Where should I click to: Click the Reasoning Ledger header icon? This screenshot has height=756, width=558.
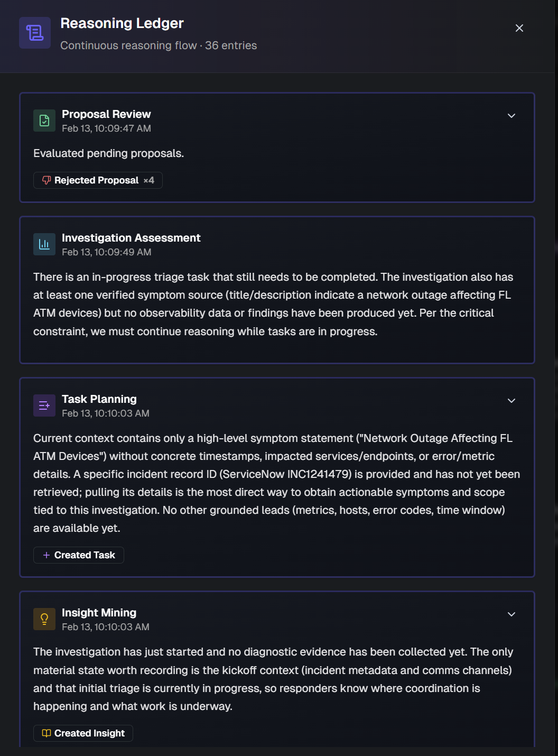(34, 32)
